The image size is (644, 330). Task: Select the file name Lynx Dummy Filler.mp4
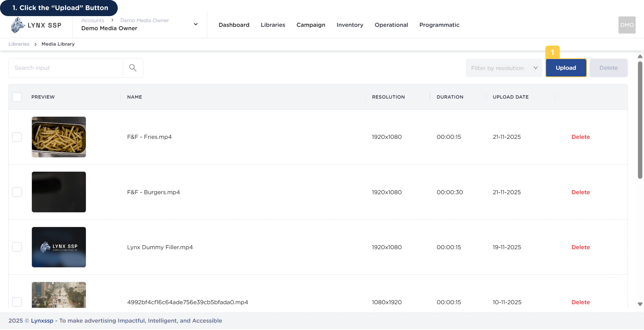point(160,247)
